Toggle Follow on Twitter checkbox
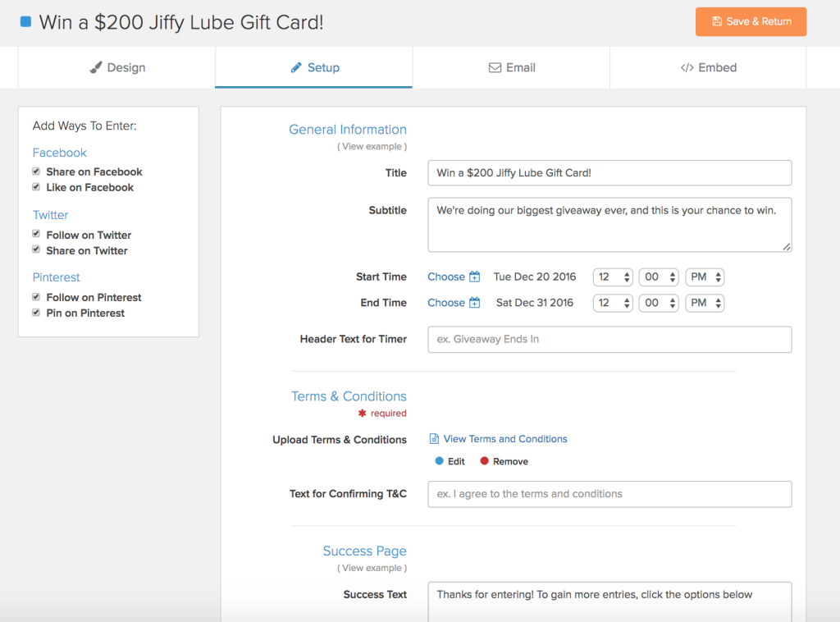Screen dimensions: 840x622 36,234
